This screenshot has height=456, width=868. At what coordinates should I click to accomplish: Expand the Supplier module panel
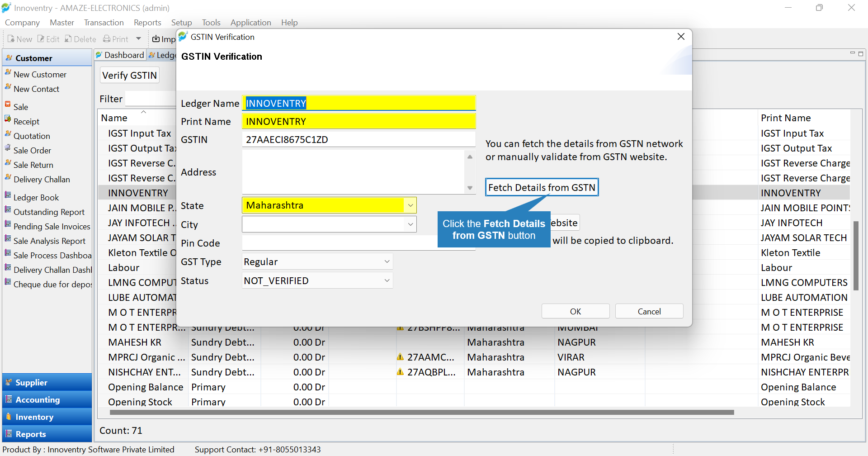[47, 382]
